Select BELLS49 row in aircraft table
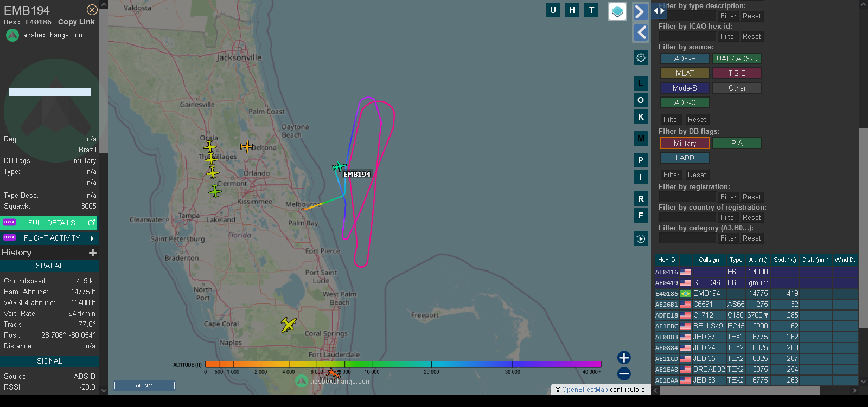868x407 pixels. point(756,326)
